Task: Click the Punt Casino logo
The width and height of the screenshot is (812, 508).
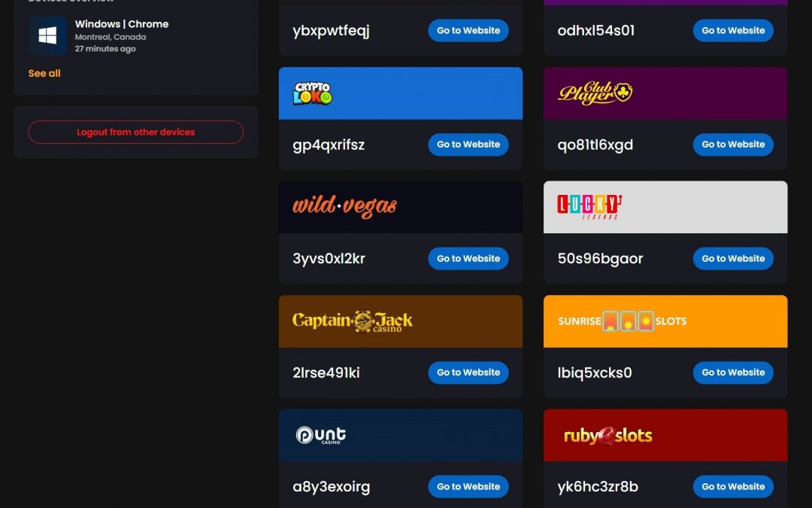Action: 320,436
